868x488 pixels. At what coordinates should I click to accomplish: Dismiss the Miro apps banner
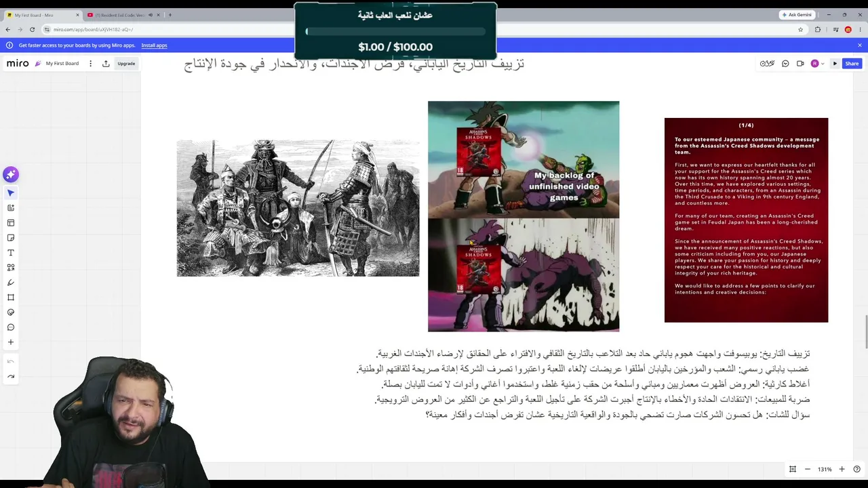859,45
